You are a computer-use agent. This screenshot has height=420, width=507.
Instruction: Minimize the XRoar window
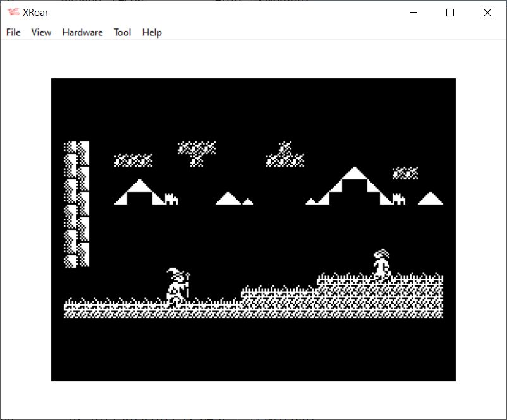(x=413, y=13)
